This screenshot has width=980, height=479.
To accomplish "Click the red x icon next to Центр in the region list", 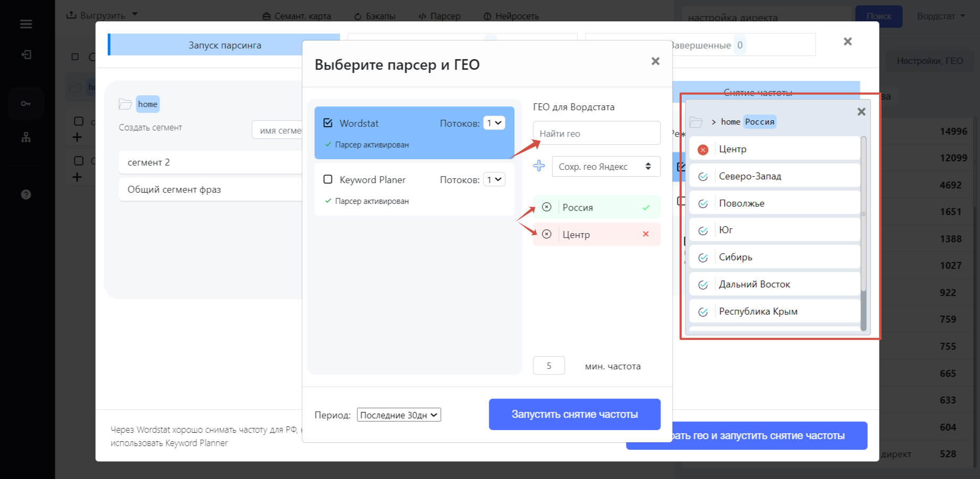I will pos(703,150).
